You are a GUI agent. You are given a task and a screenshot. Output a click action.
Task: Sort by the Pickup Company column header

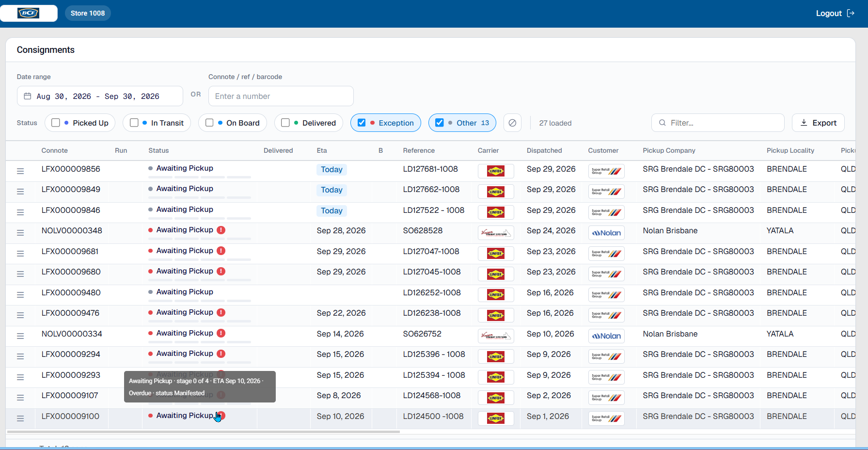(x=669, y=150)
